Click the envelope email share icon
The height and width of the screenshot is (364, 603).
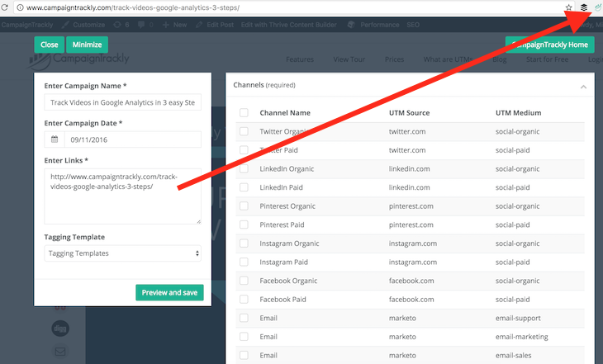[60, 352]
